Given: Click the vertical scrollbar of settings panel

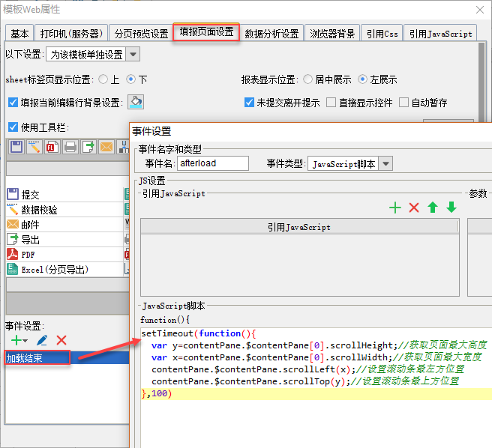Looking at the screenshot, I should tap(482, 82).
